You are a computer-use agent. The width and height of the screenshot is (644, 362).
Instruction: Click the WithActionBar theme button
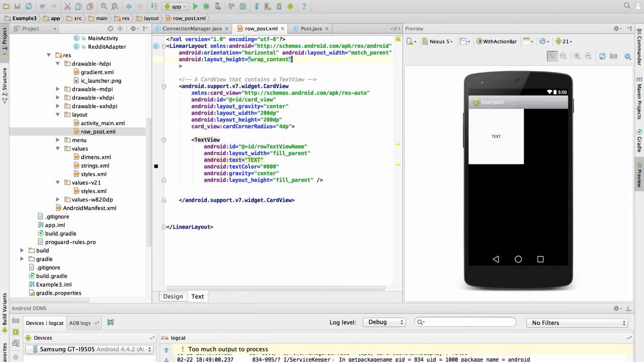[x=496, y=42]
